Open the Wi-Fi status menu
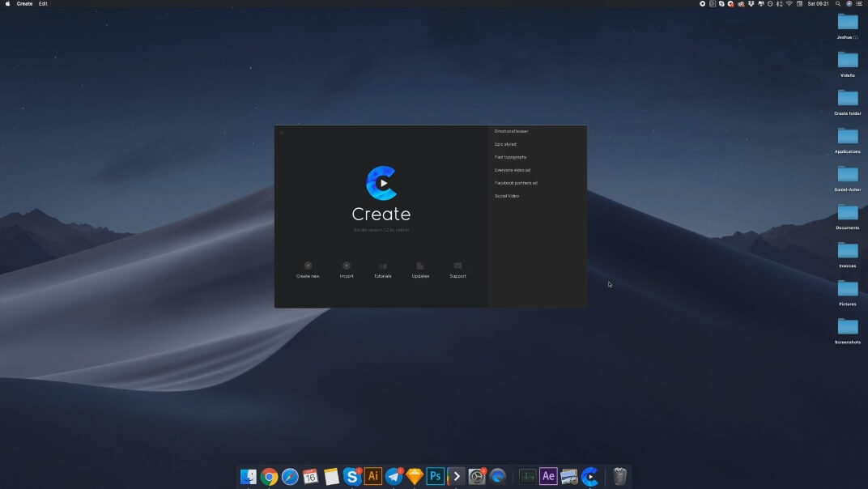Screen dimensions: 868x489 [x=789, y=3]
